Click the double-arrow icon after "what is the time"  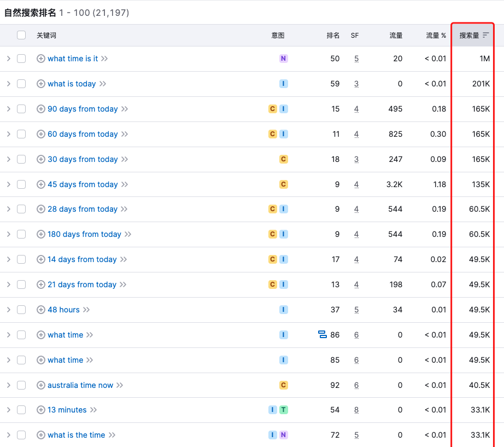(x=113, y=434)
